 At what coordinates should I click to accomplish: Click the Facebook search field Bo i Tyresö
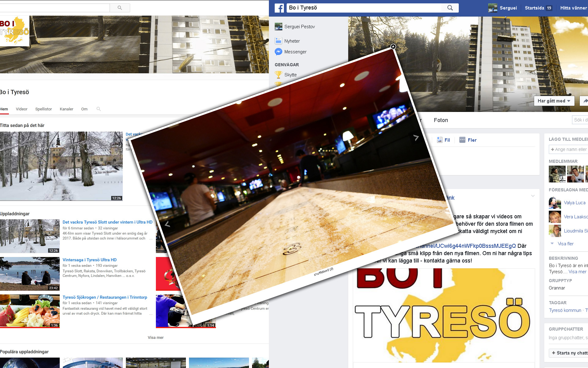pyautogui.click(x=364, y=8)
